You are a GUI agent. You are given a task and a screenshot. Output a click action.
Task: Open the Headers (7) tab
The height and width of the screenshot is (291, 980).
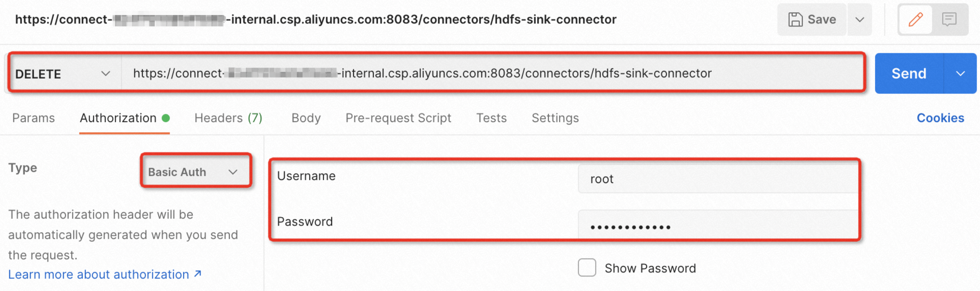(x=228, y=118)
